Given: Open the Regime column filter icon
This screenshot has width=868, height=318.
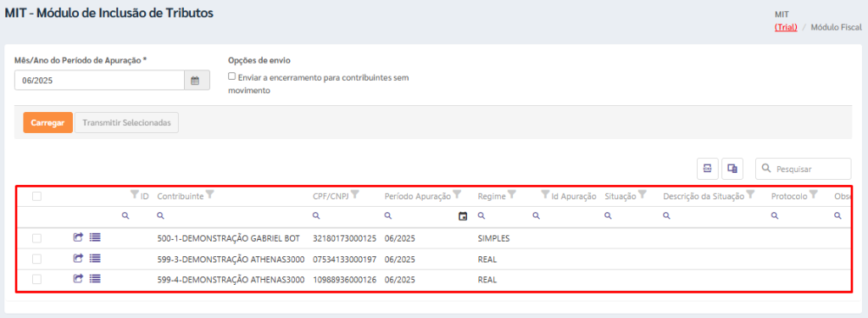Looking at the screenshot, I should 512,194.
